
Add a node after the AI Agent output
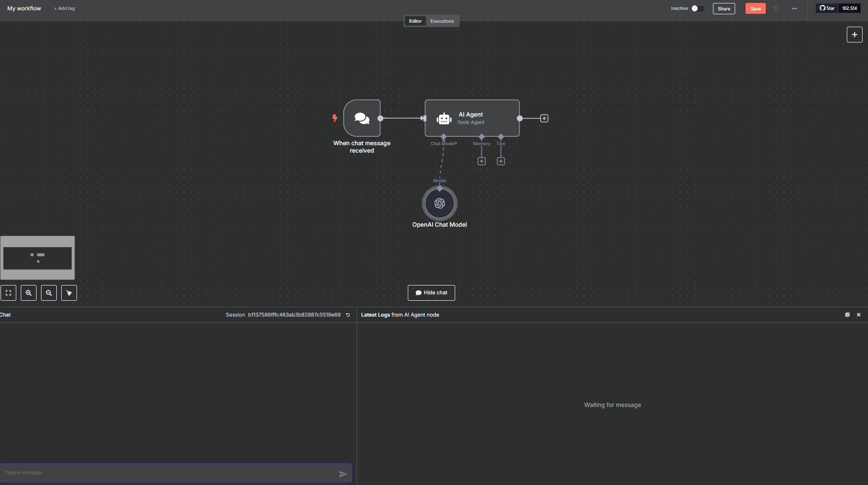coord(544,119)
